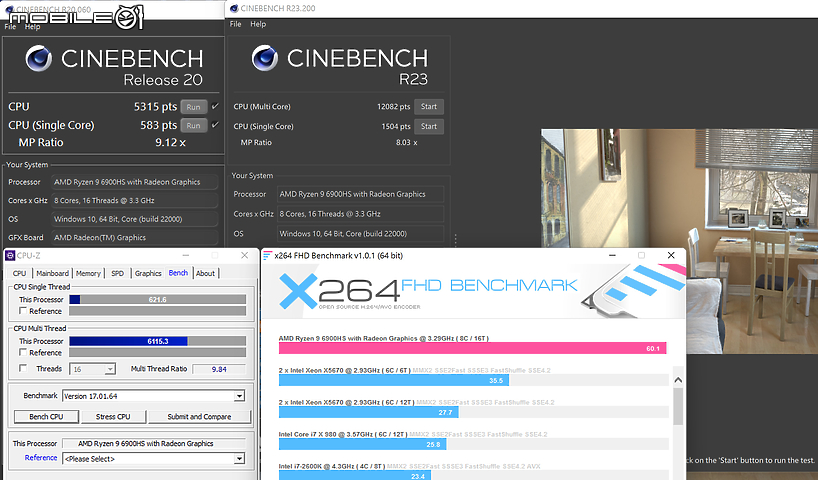Open File menu in Cinebench R23
This screenshot has width=818, height=480.
pyautogui.click(x=235, y=24)
